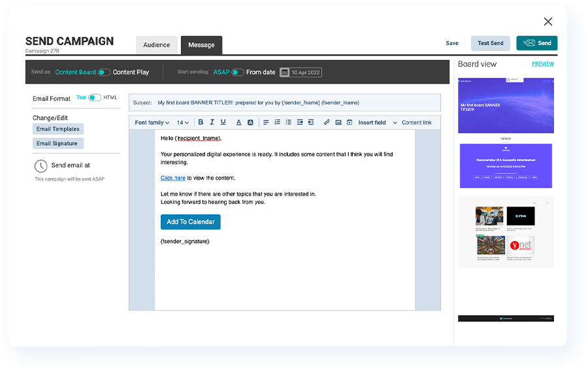Screen dimensions: 588x370
Task: Open the PREVIEW link for Board view
Action: [542, 64]
